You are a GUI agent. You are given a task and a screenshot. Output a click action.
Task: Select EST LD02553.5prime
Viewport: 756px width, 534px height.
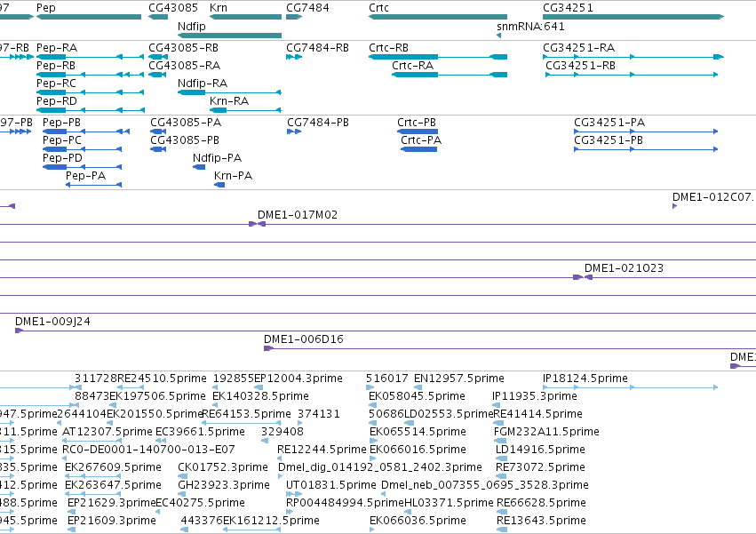(410, 423)
